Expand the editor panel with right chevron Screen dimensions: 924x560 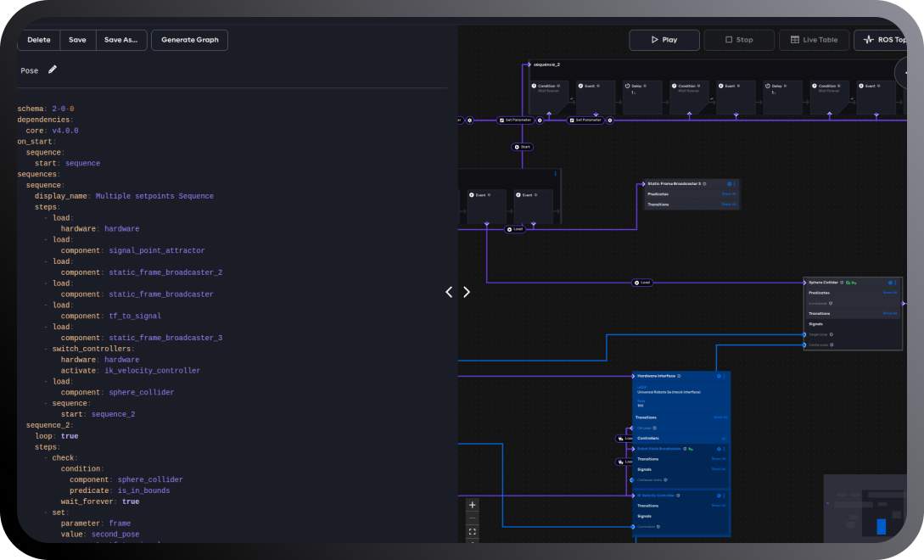point(467,292)
